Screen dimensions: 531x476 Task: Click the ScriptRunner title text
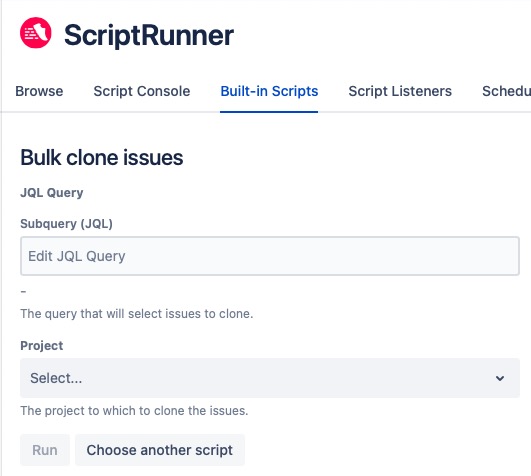click(149, 35)
